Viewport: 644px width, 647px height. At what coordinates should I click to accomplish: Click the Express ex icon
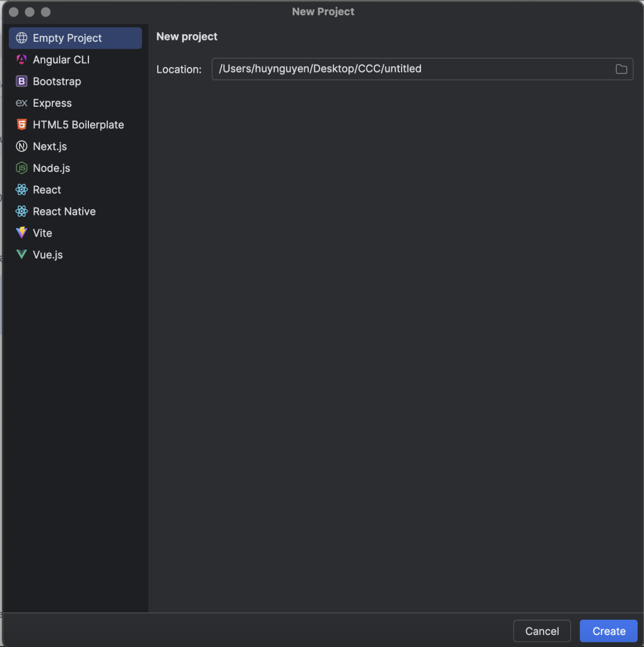tap(21, 103)
